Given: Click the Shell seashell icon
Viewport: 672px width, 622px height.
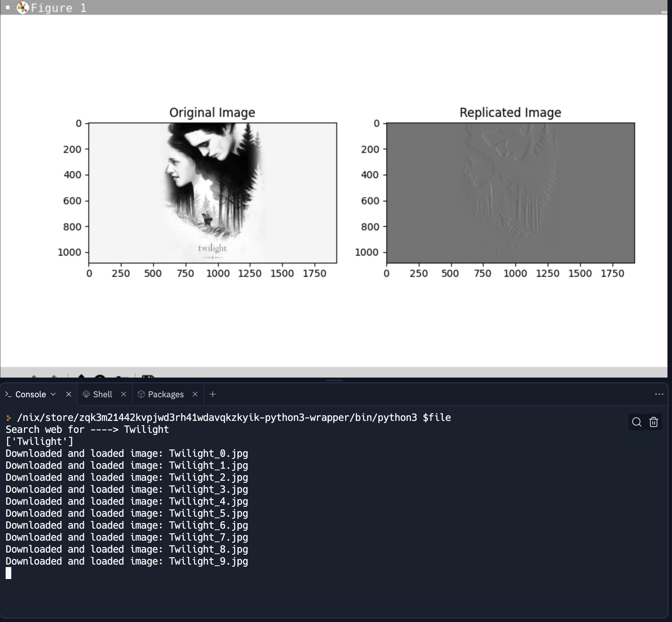Looking at the screenshot, I should pos(86,394).
